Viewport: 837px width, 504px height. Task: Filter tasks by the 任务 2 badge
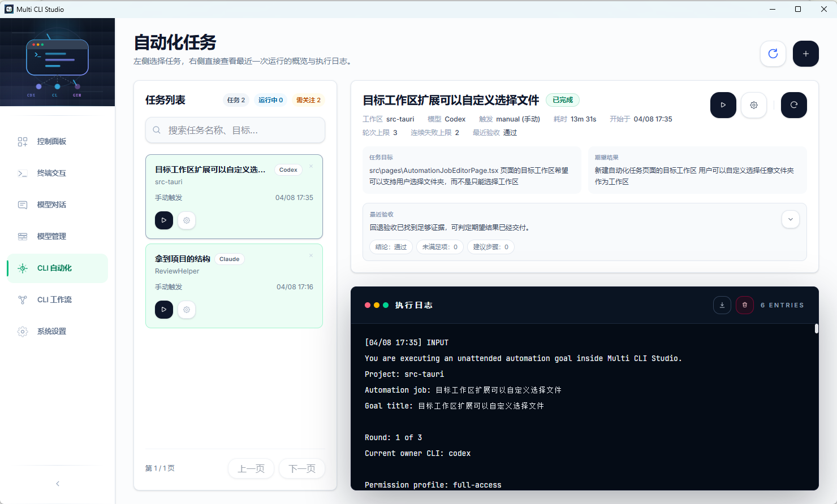tap(236, 100)
